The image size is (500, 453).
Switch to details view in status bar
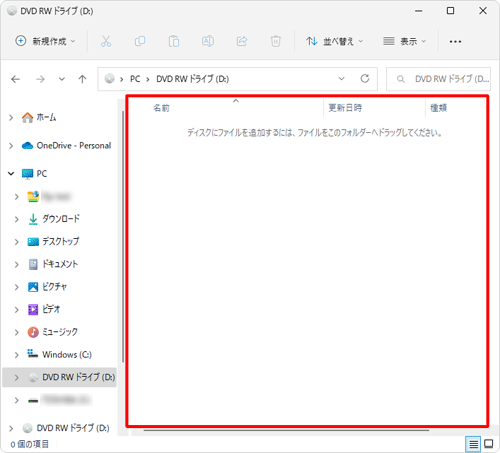(473, 444)
